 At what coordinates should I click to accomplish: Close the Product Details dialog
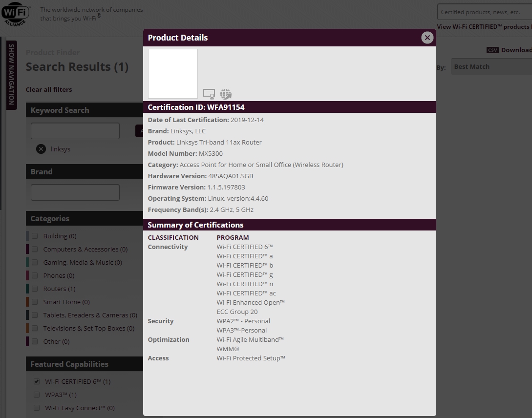(427, 38)
